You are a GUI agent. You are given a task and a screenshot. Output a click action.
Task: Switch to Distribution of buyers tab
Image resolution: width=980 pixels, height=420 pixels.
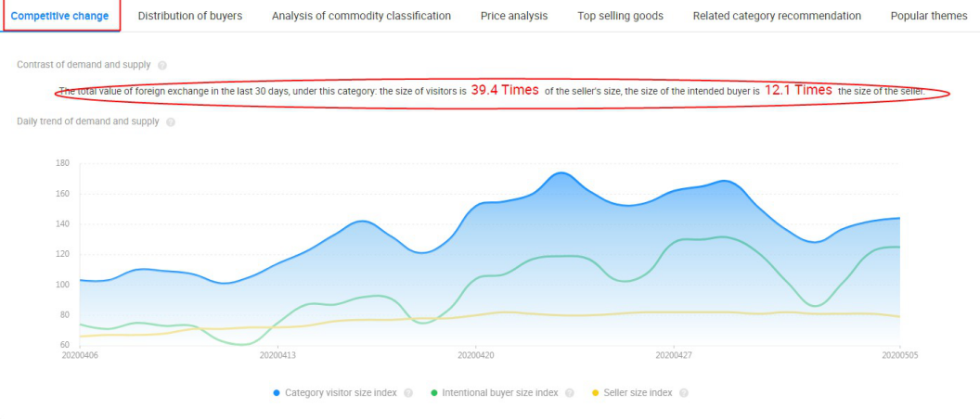(x=190, y=16)
